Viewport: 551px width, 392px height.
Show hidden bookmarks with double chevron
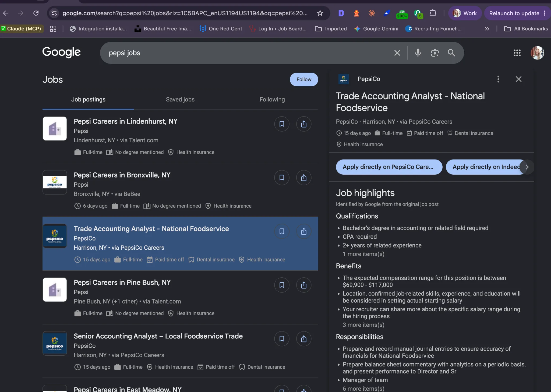pos(487,29)
